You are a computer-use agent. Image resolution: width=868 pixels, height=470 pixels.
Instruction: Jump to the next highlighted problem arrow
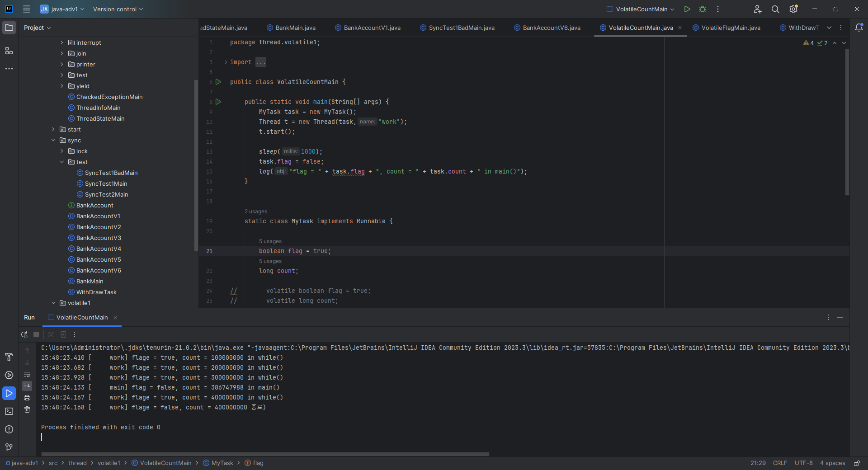point(844,43)
